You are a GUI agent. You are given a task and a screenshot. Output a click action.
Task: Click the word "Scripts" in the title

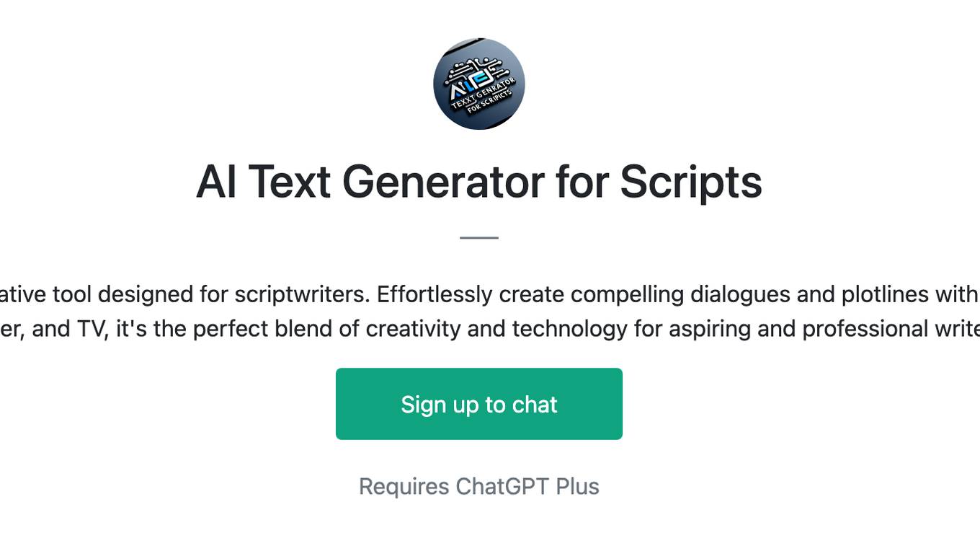(690, 182)
